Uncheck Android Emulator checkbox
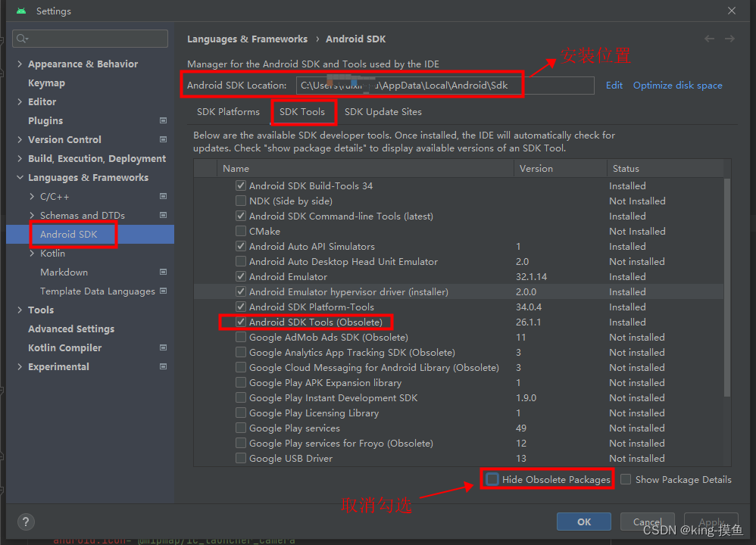This screenshot has height=545, width=756. tap(241, 276)
